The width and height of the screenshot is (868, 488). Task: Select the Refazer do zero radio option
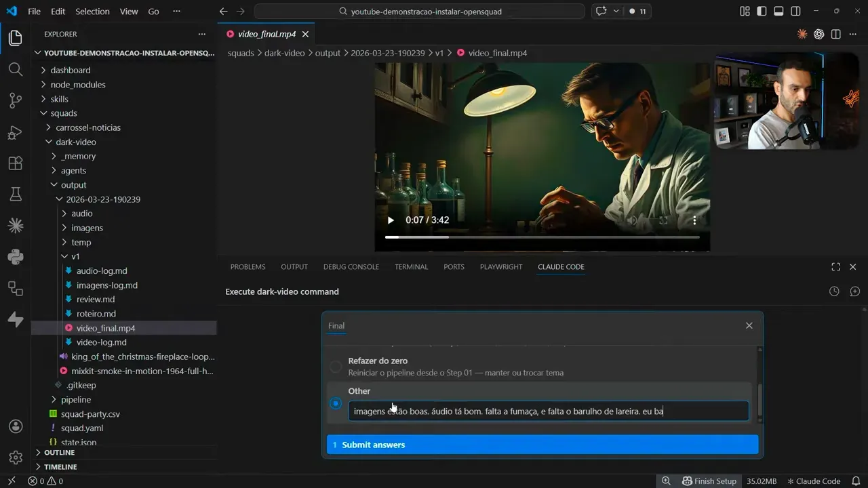tap(336, 366)
